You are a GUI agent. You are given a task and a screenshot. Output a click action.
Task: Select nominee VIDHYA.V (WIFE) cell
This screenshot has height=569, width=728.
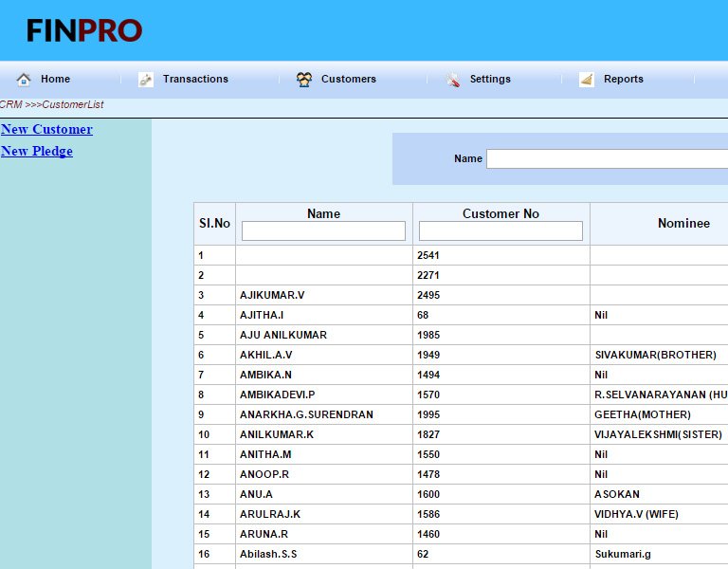(x=637, y=514)
